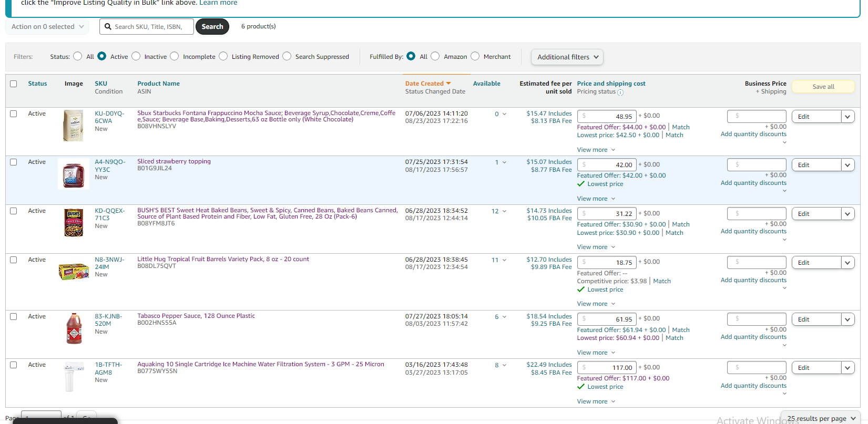
Task: Open Edit dropdown arrow for BUSH'S beans row
Action: [x=847, y=214]
